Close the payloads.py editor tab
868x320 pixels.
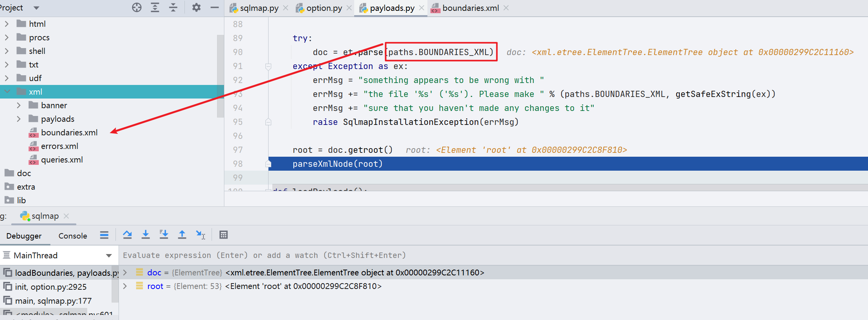tap(422, 8)
